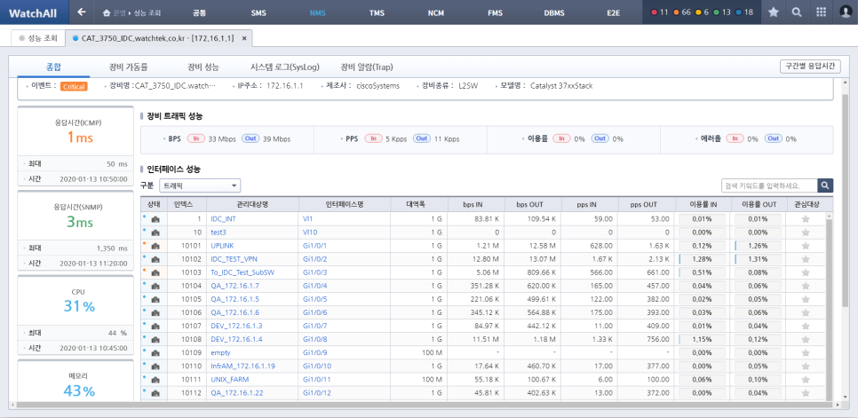The height and width of the screenshot is (418, 858).
Task: Open the DBMS menu
Action: (555, 12)
